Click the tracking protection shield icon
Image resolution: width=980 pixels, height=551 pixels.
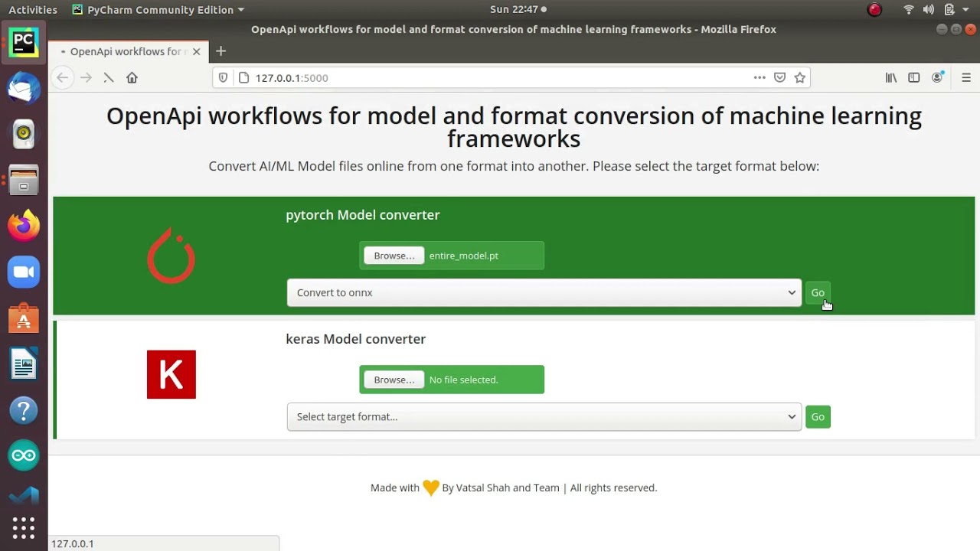click(224, 77)
